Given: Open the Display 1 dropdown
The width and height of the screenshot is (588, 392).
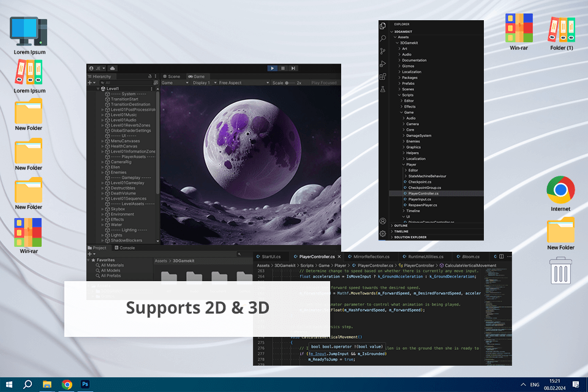Looking at the screenshot, I should coord(202,83).
